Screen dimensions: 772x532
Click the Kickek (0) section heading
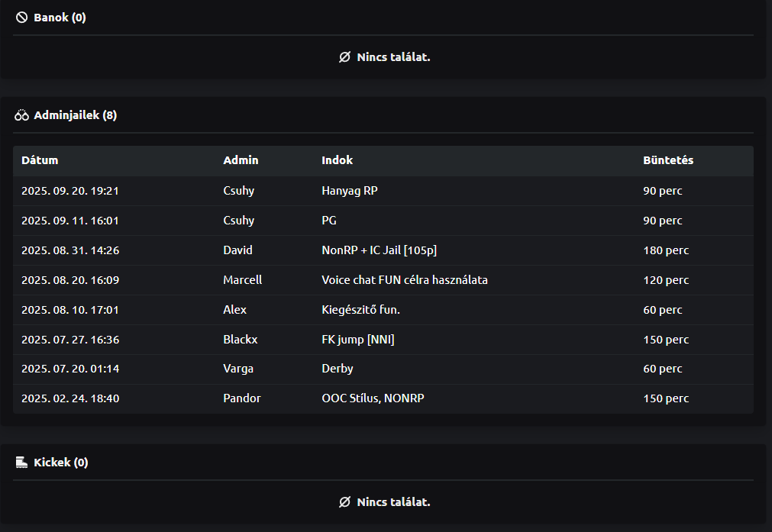61,463
